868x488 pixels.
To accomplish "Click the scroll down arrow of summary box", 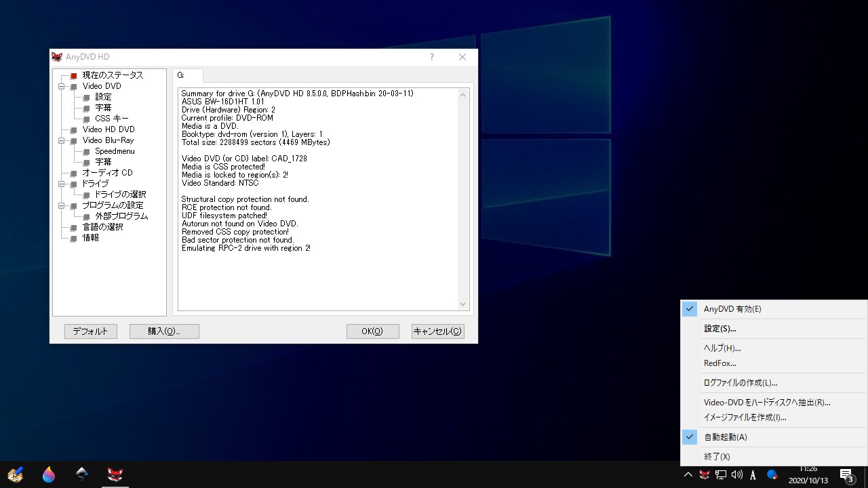I will (x=463, y=304).
